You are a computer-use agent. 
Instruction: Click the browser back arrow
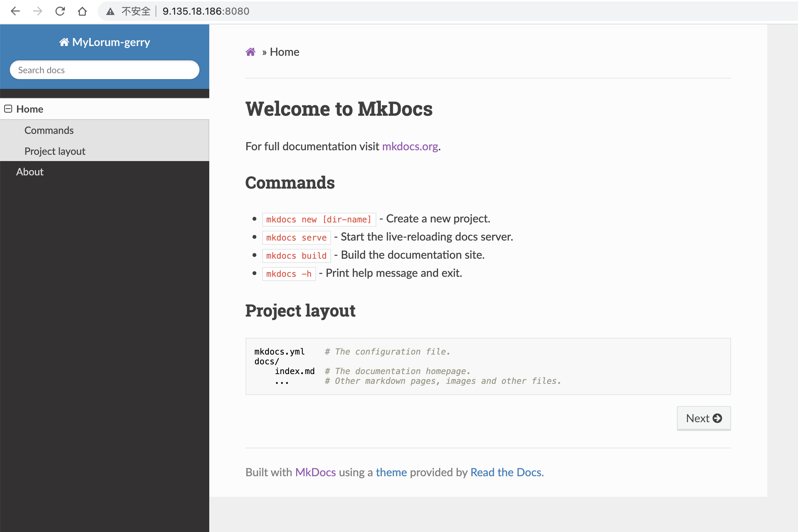pos(15,11)
